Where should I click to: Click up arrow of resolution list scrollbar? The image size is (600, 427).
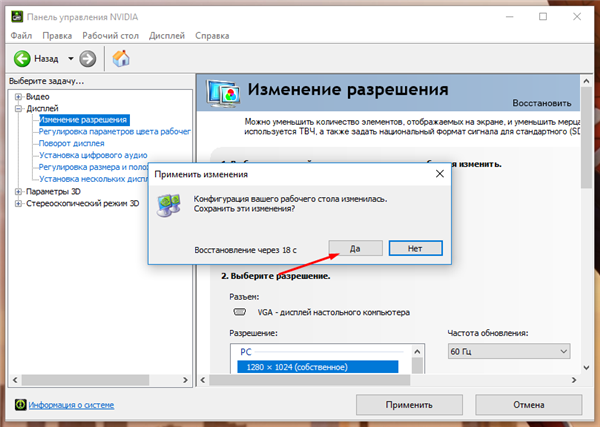tap(417, 352)
